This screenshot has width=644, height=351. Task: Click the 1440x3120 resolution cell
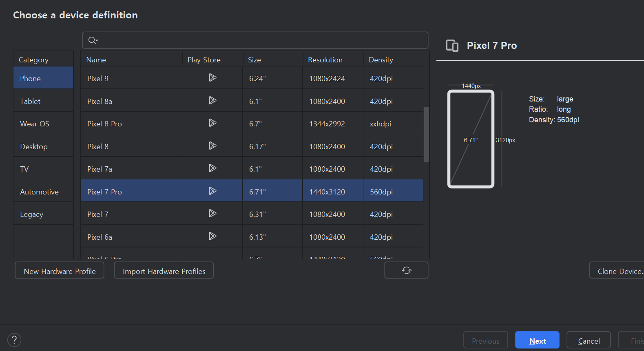coord(333,191)
